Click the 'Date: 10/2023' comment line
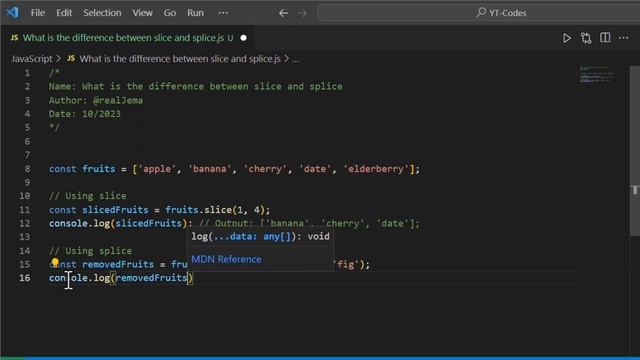This screenshot has height=360, width=640. click(x=85, y=114)
